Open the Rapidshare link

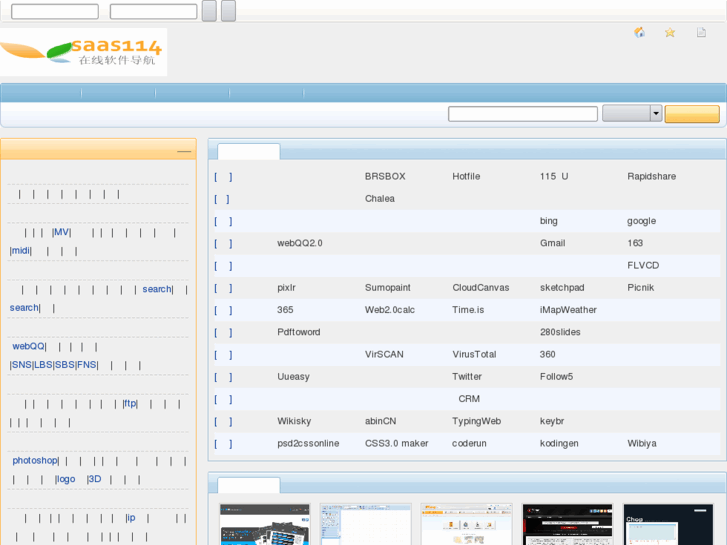651,177
